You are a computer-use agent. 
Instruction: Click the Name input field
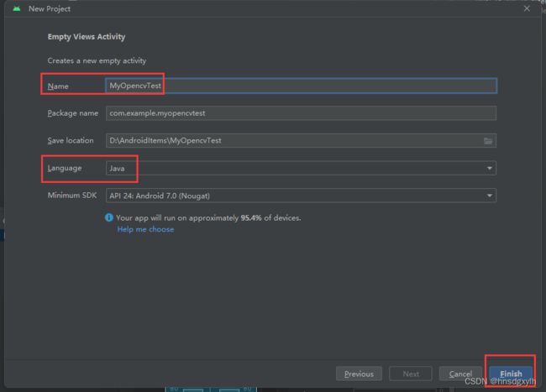pyautogui.click(x=301, y=86)
